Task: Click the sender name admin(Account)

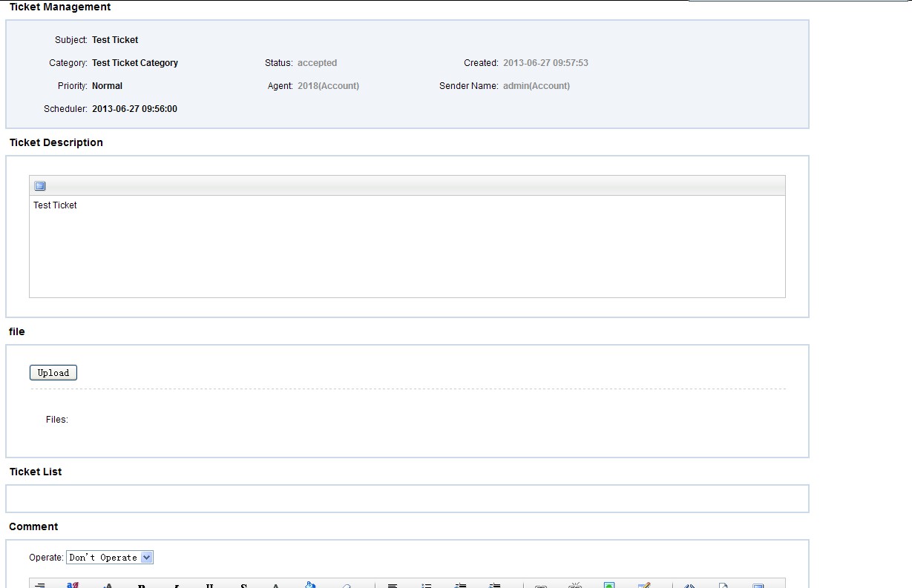Action: click(537, 86)
